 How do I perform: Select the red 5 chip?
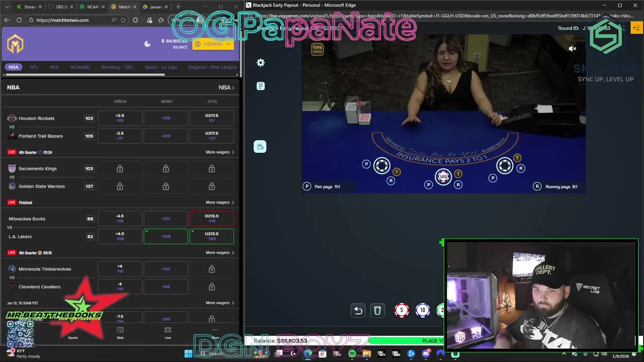click(x=401, y=310)
